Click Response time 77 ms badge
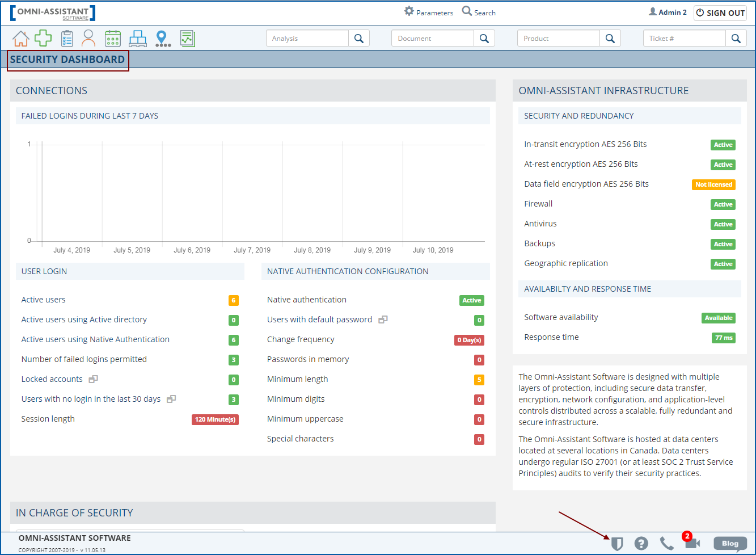This screenshot has width=756, height=555. point(724,338)
